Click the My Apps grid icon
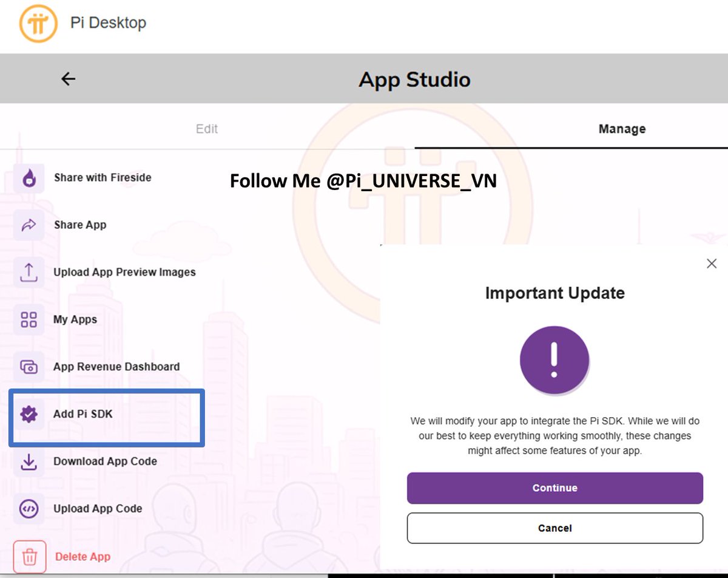This screenshot has width=728, height=578. click(29, 319)
